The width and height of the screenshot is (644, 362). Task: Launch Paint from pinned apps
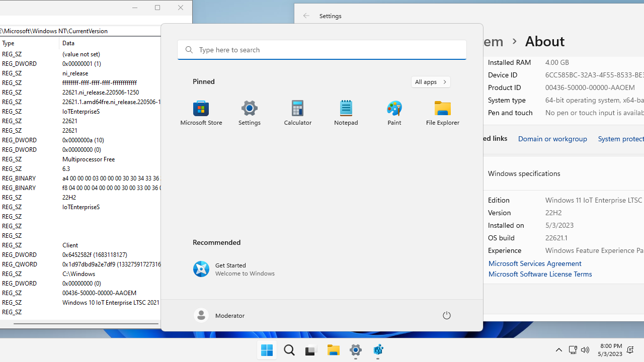pyautogui.click(x=394, y=113)
